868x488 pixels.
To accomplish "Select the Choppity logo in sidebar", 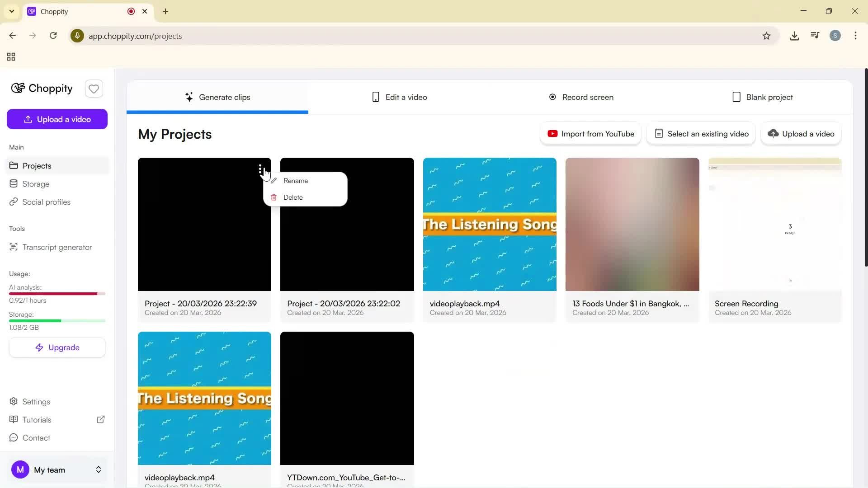I will [41, 88].
